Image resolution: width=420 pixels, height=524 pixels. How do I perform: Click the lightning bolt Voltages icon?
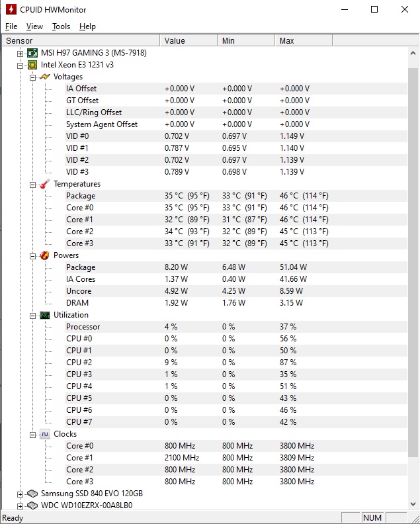point(45,77)
